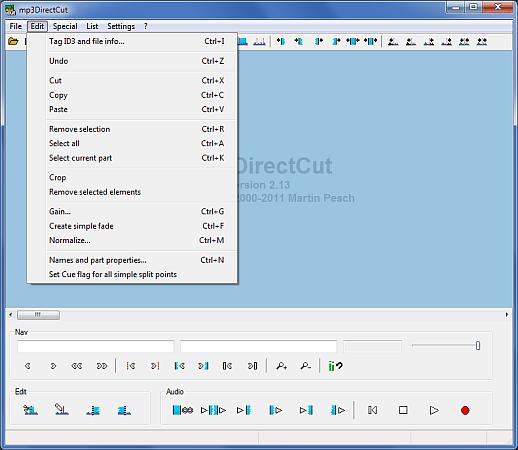Step back with the single left arrow
The image size is (518, 450).
[x=28, y=366]
